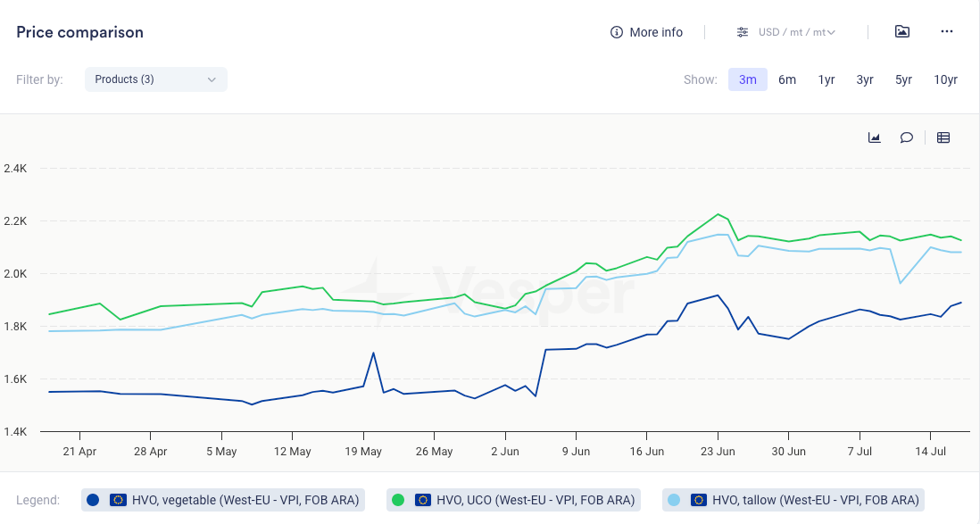Open the USD / mt unit dropdown
The height and width of the screenshot is (524, 980).
(x=796, y=32)
